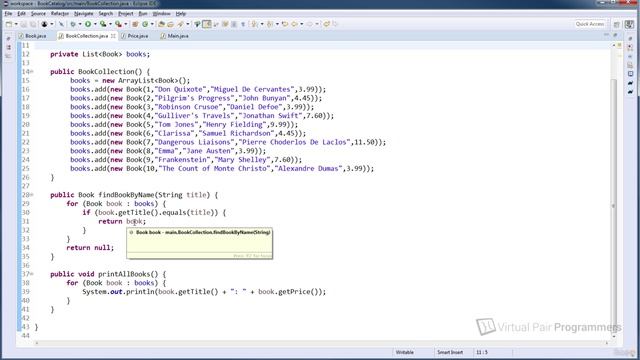Image resolution: width=640 pixels, height=360 pixels.
Task: Click the Coverage launch icon
Action: [x=103, y=24]
